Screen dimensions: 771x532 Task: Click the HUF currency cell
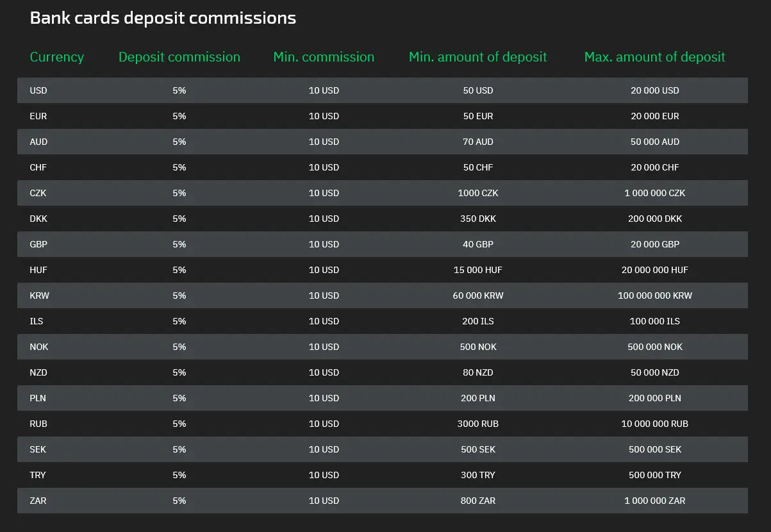(x=38, y=270)
